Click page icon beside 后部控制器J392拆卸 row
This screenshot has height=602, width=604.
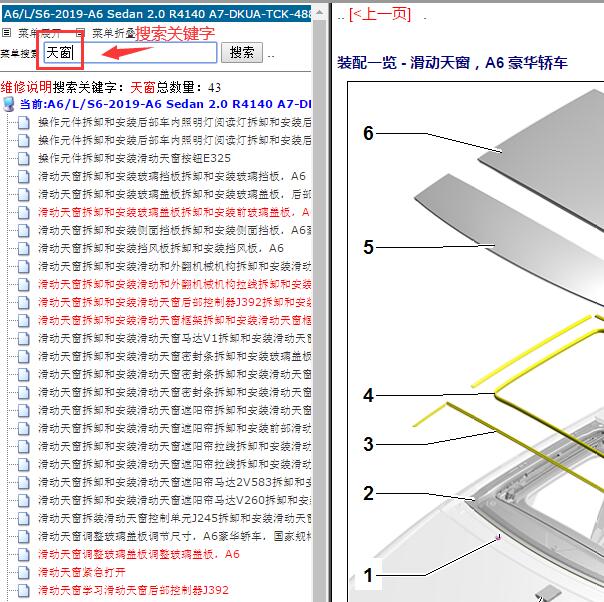coord(23,302)
